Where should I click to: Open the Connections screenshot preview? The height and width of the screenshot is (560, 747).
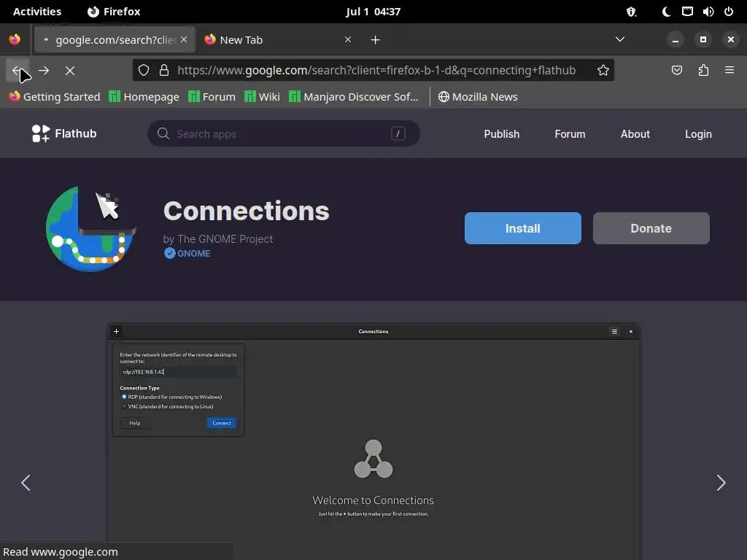373,441
